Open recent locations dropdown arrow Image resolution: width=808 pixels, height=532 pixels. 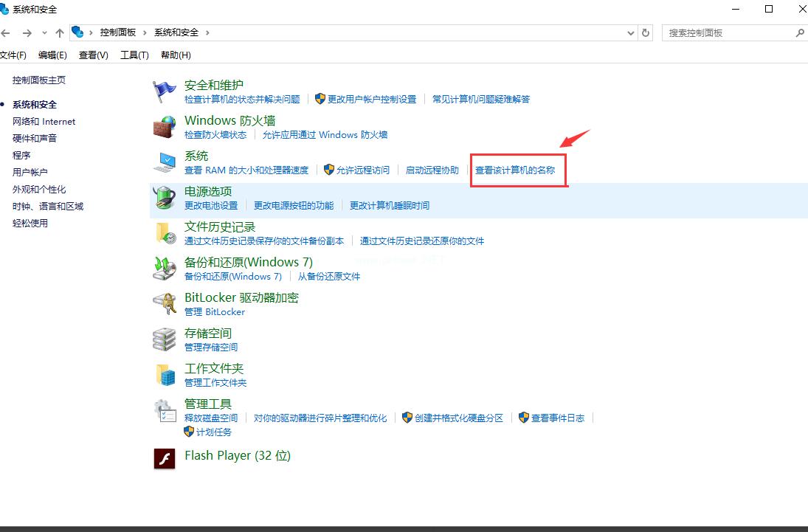click(44, 33)
